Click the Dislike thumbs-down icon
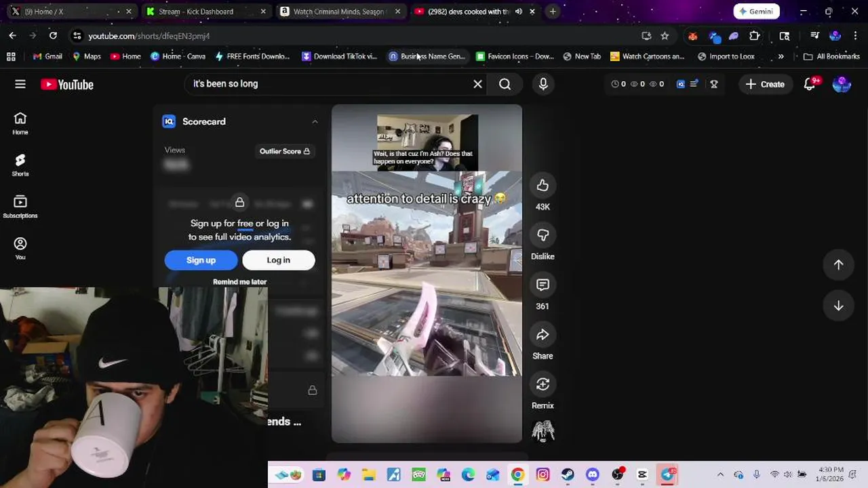The image size is (868, 488). [542, 235]
